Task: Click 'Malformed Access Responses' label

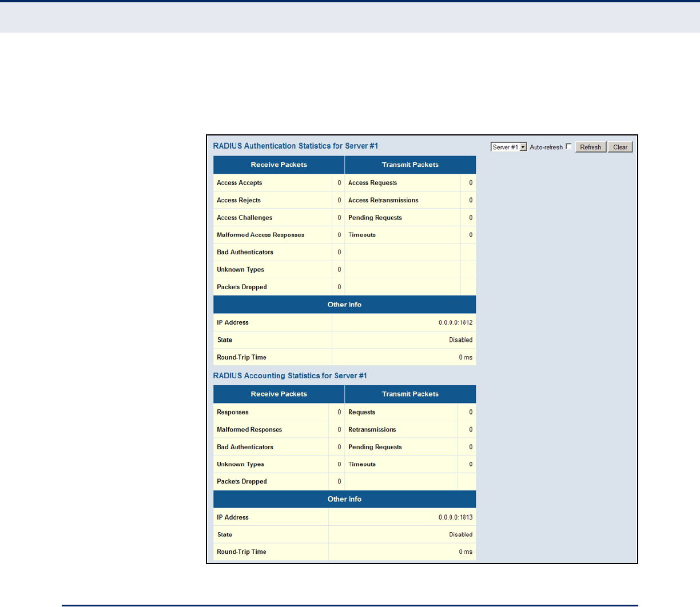Action: 260,235
